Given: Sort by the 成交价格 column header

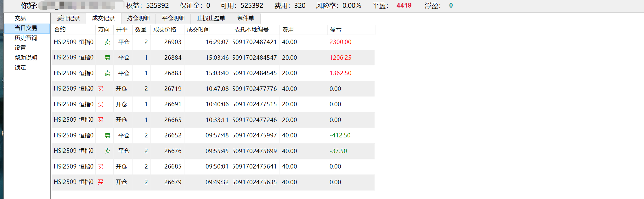Looking at the screenshot, I should [165, 30].
